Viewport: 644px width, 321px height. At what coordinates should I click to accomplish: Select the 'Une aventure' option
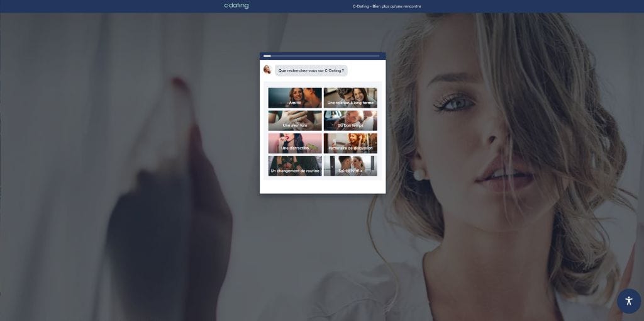click(x=295, y=120)
